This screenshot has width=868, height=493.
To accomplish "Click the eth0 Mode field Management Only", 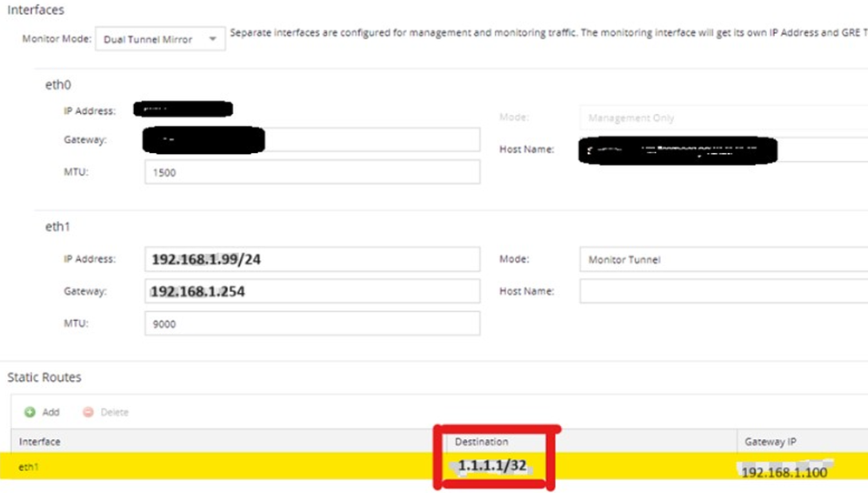I will 722,117.
